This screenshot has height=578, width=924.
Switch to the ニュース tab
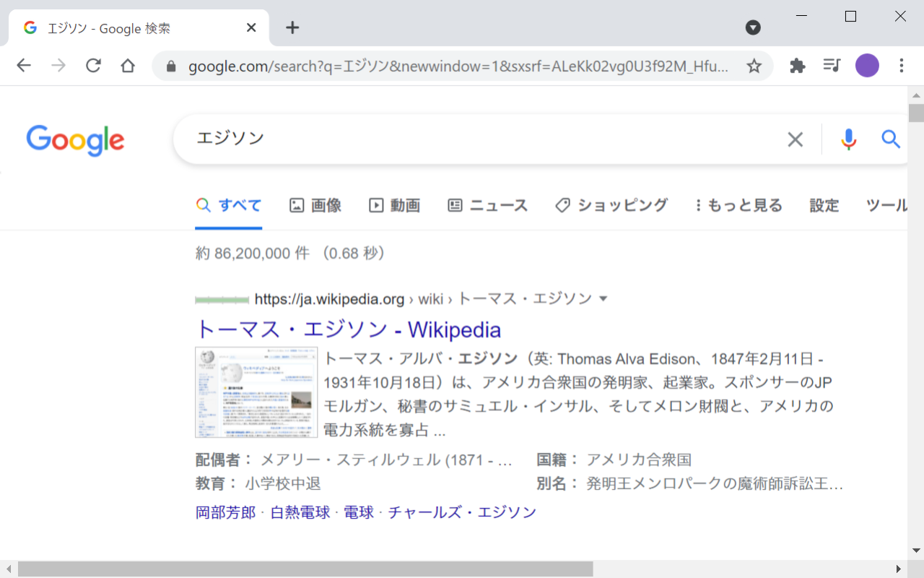point(488,205)
